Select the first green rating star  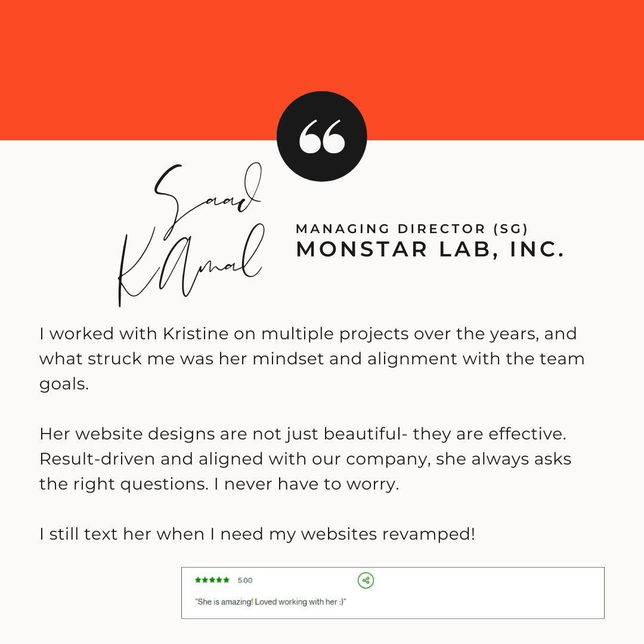[x=198, y=580]
